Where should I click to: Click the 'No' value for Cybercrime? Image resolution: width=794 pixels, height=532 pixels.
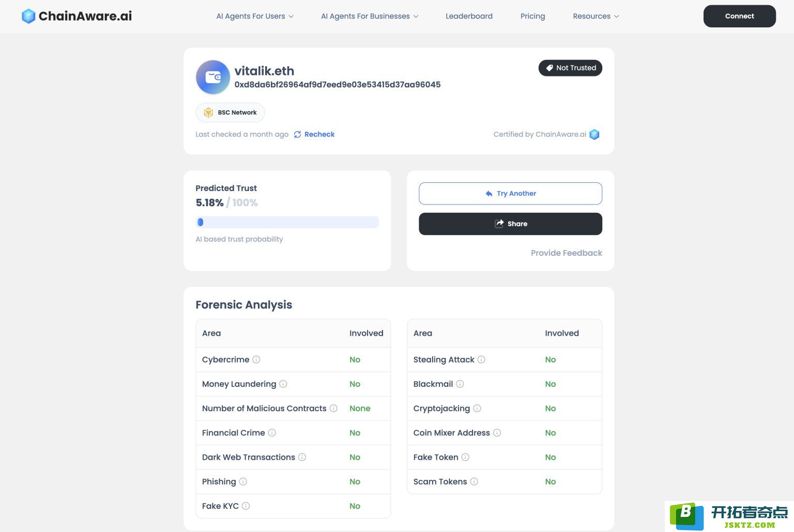coord(355,359)
